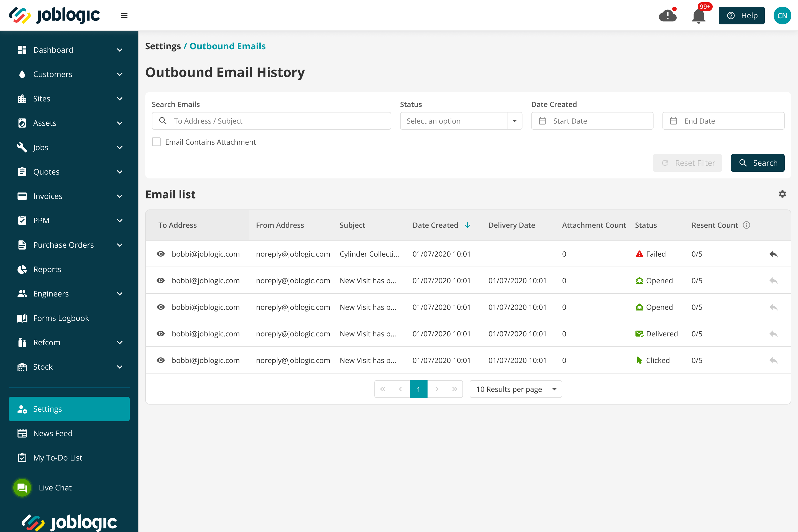Expand the Sites menu chevron
Image resolution: width=798 pixels, height=532 pixels.
tap(119, 99)
